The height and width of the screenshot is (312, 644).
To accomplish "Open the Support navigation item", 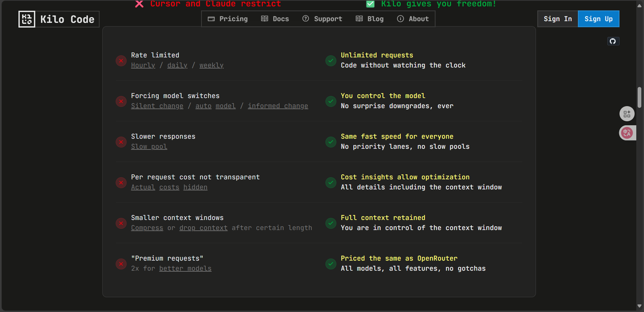I will tap(323, 19).
